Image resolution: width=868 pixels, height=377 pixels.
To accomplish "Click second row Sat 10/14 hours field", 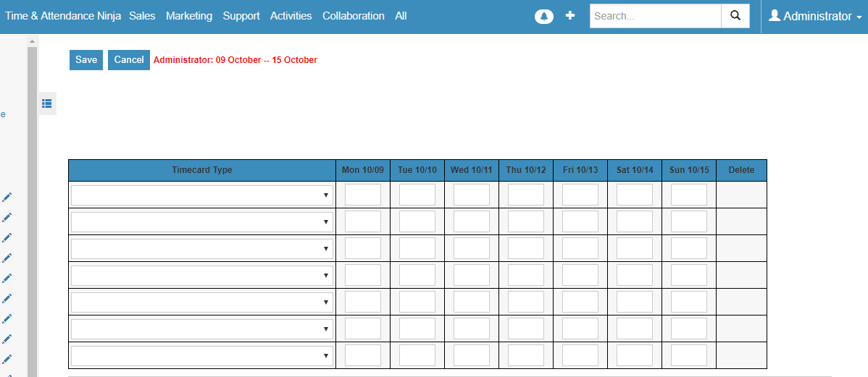I will tap(635, 221).
